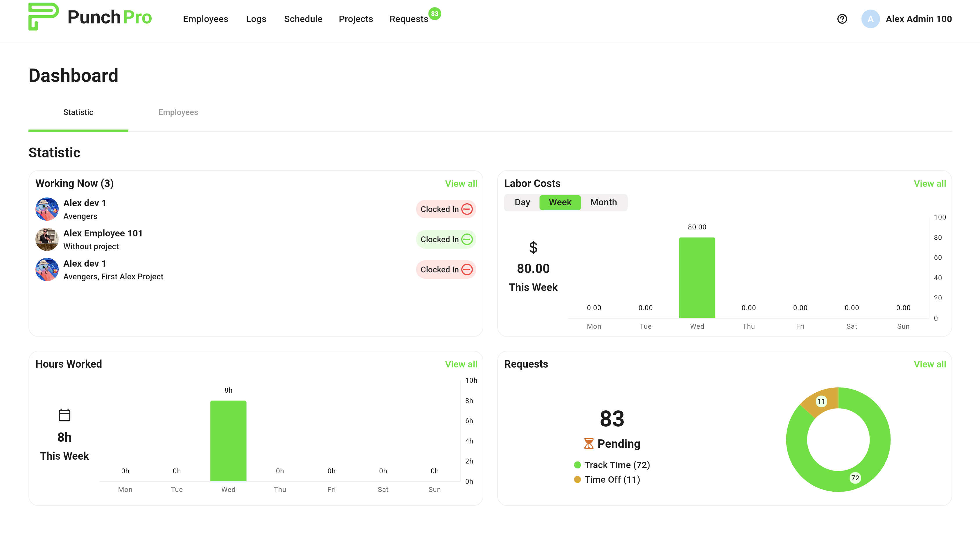
Task: Open the Employees dashboard tab
Action: click(178, 112)
